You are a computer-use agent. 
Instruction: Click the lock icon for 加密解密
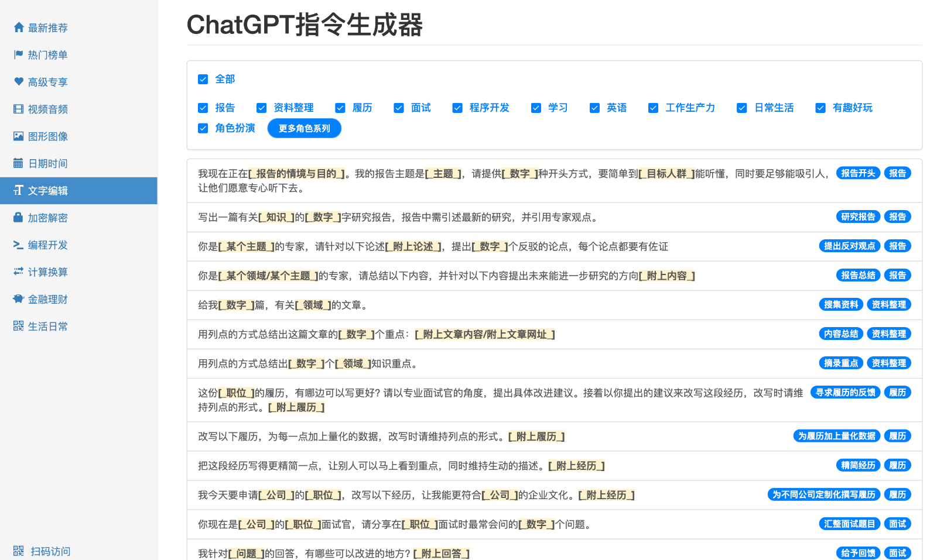[18, 217]
